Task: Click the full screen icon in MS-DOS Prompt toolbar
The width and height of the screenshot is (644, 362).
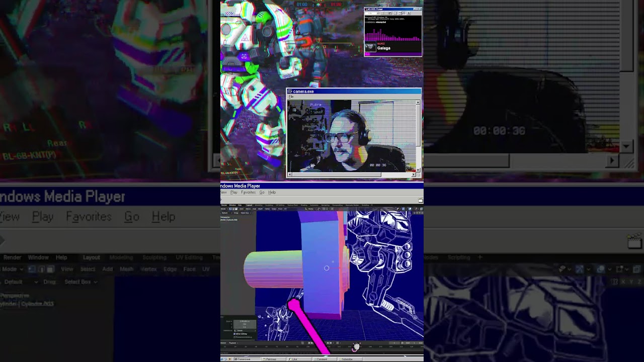Action: click(395, 13)
